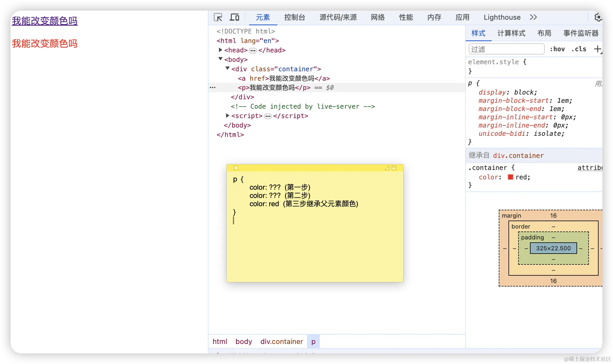Select p in the breadcrumb bar
The image size is (613, 364).
click(313, 342)
